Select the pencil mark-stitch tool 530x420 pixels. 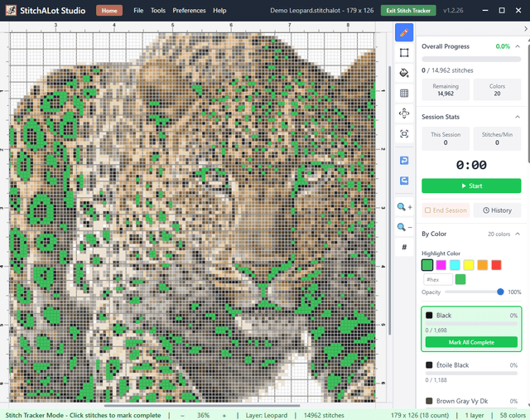point(404,32)
